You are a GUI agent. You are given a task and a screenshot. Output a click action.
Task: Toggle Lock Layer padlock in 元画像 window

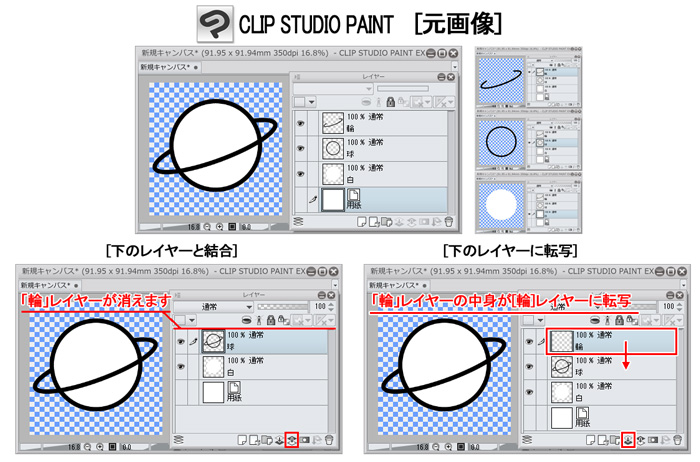(391, 102)
